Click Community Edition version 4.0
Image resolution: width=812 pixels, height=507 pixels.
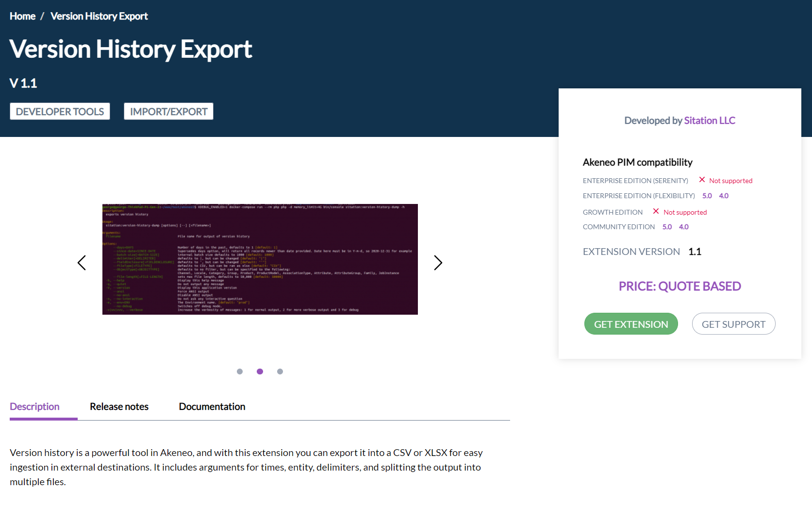(x=683, y=227)
